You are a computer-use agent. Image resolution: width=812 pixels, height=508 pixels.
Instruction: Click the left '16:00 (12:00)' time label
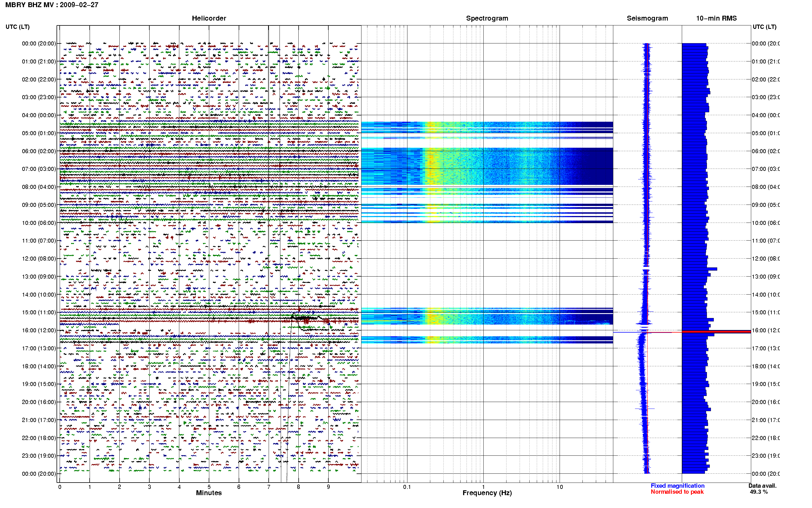(x=39, y=330)
